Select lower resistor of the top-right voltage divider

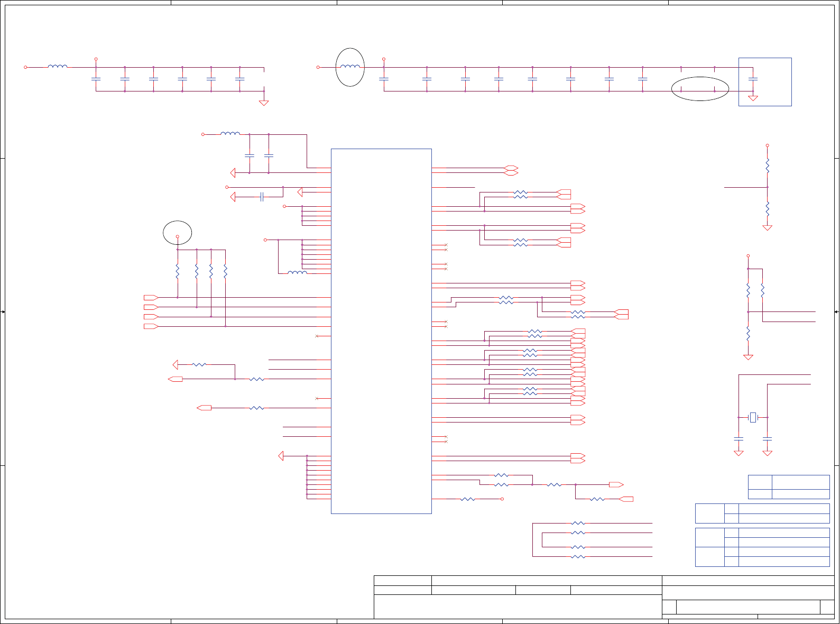pos(767,208)
